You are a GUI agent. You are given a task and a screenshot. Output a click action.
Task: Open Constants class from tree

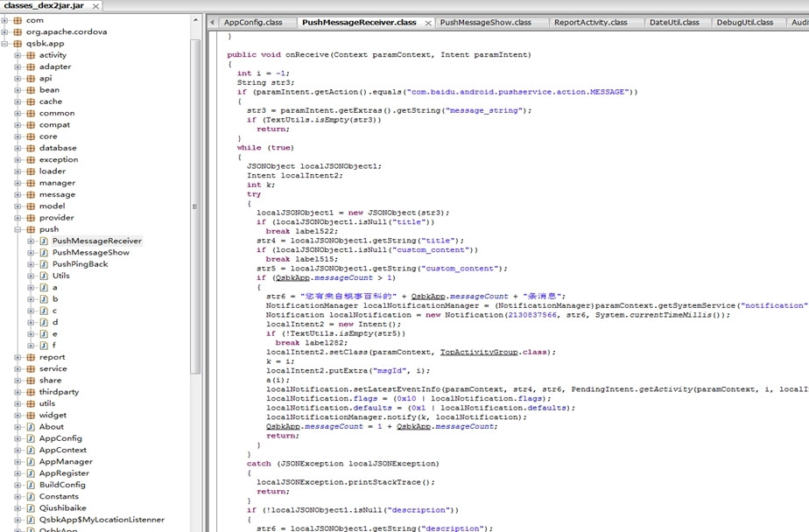pos(59,496)
